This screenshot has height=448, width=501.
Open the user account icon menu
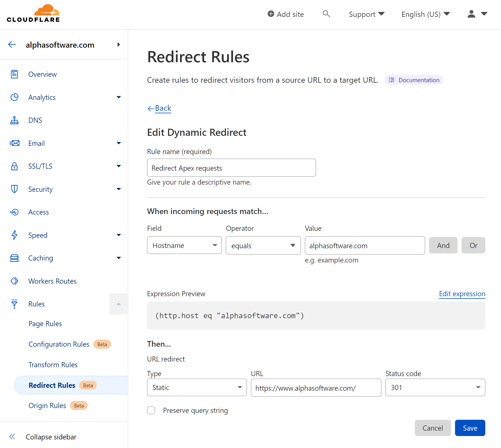471,14
